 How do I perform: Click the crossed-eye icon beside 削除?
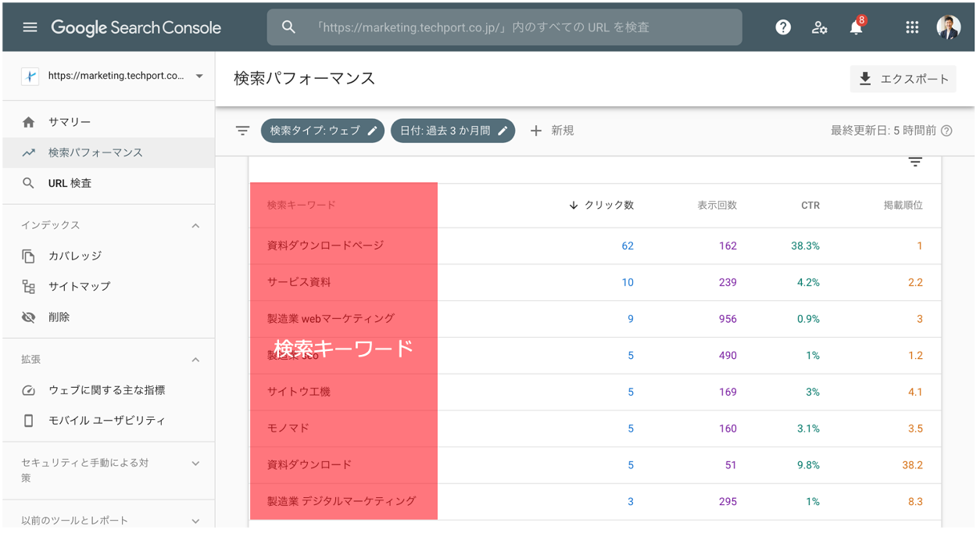[x=29, y=317]
